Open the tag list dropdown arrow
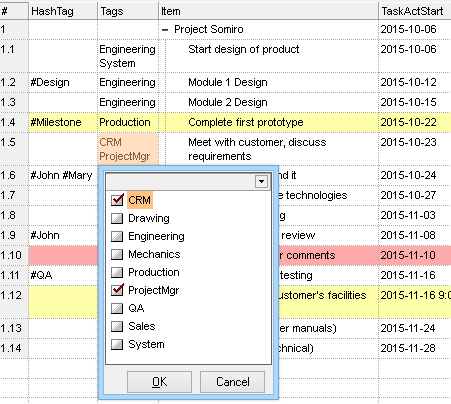This screenshot has width=451, height=404. [261, 182]
